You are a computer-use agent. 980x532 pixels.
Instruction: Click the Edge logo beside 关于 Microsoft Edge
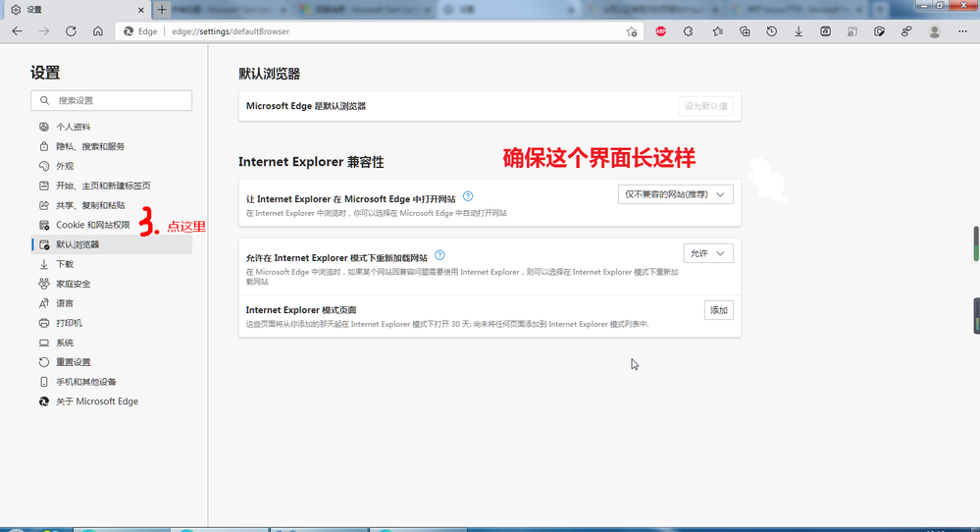coord(44,401)
